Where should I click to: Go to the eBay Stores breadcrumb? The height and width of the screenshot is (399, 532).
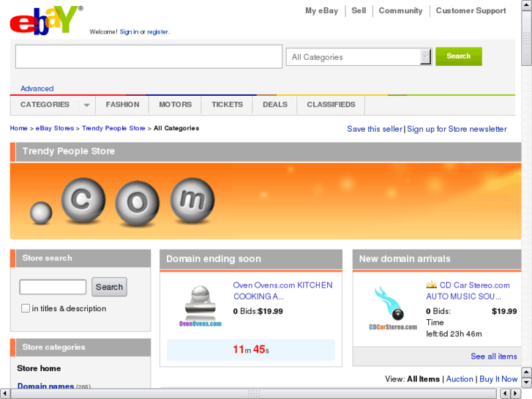(55, 128)
